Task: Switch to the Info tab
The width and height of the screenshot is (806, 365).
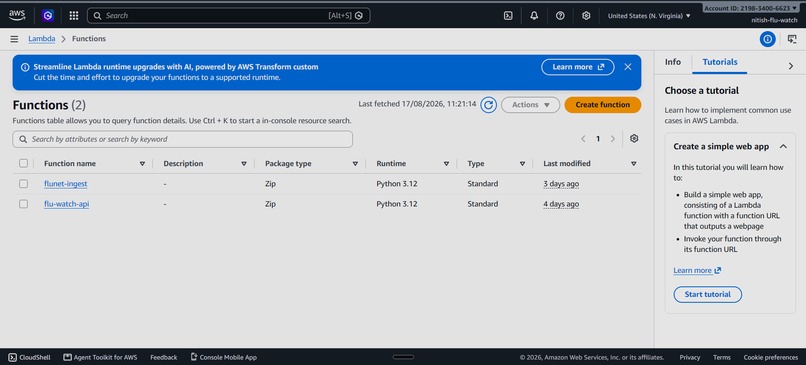Action: click(672, 62)
